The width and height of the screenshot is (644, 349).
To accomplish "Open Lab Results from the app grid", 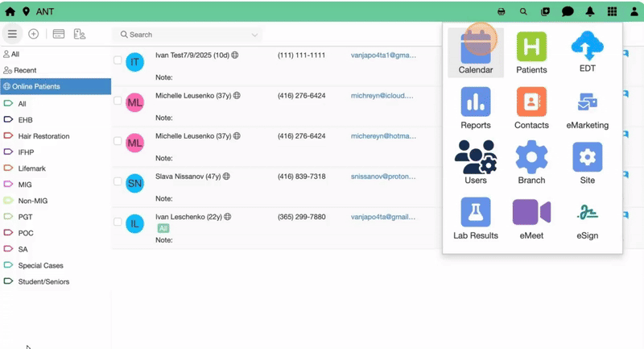I will point(476,218).
